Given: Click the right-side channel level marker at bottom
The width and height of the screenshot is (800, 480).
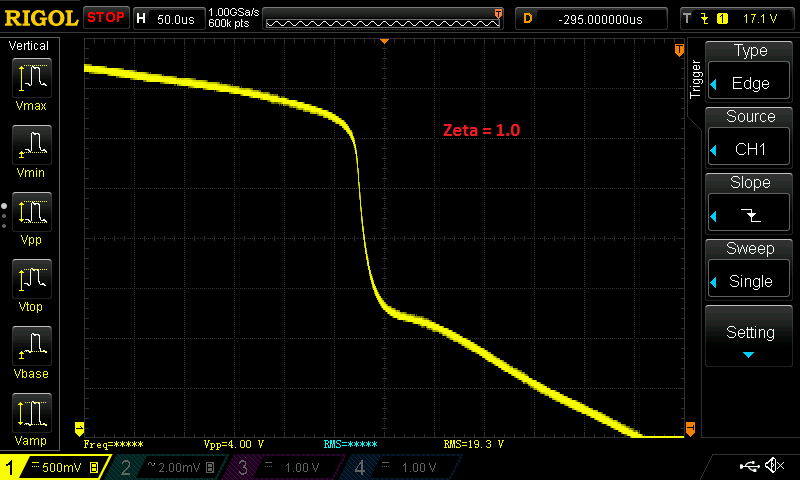Looking at the screenshot, I should [690, 428].
